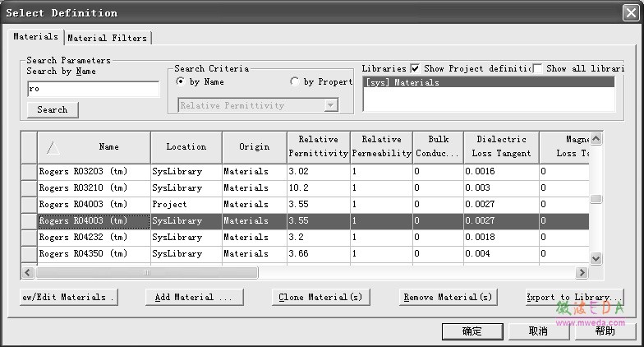
Task: Select the by Name radio button
Action: [180, 81]
